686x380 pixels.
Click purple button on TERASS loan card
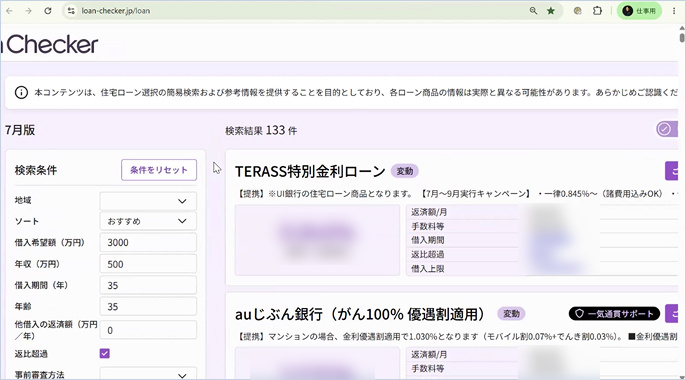coord(672,171)
